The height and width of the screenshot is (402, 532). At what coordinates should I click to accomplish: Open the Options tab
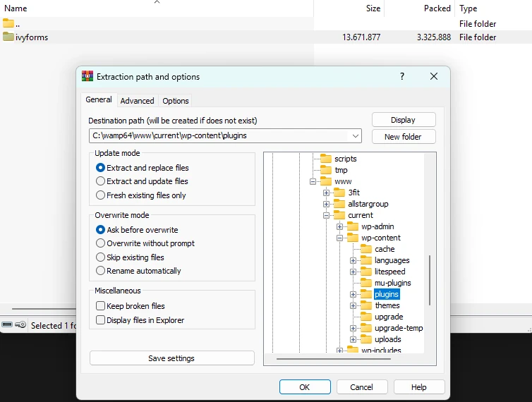tap(176, 101)
